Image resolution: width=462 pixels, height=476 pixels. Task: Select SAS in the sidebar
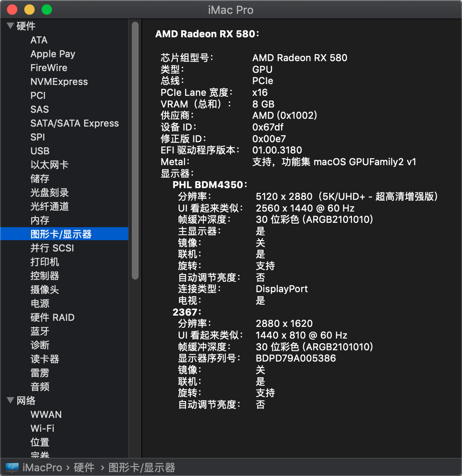coord(39,109)
